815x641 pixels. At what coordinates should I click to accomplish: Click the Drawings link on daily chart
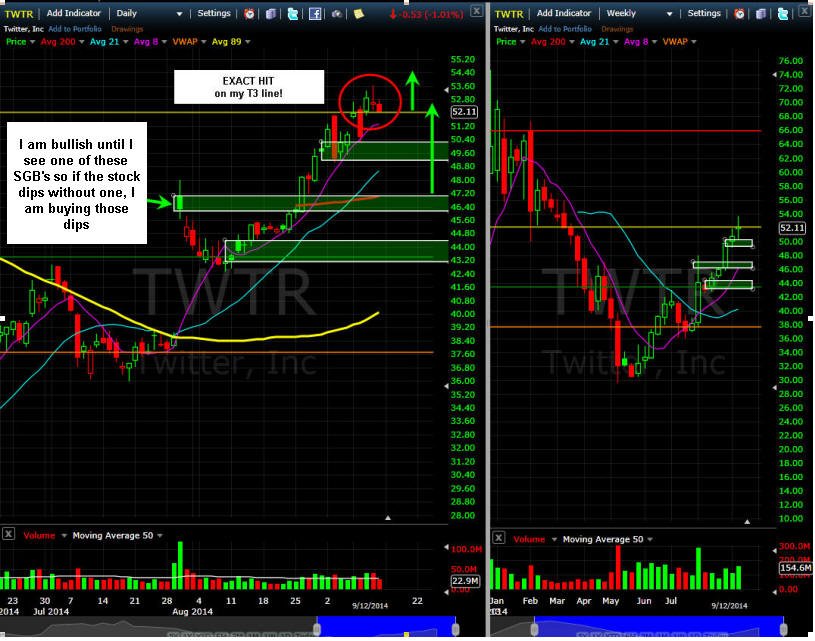[x=127, y=29]
